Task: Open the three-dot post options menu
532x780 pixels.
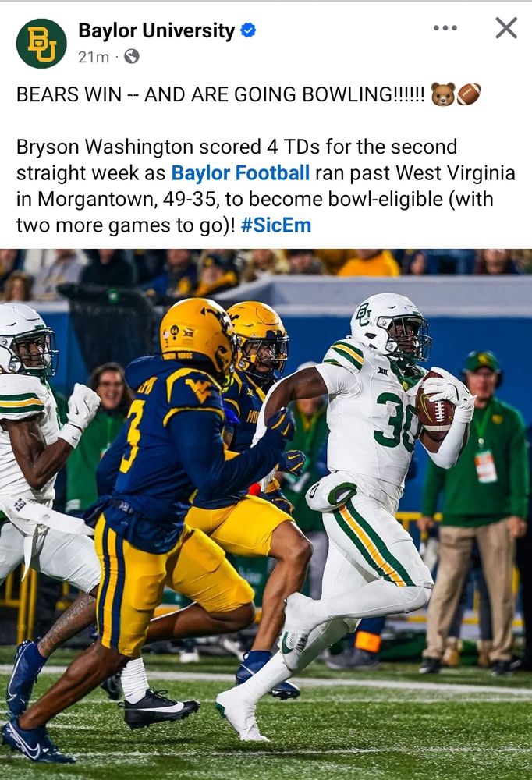Action: point(445,28)
